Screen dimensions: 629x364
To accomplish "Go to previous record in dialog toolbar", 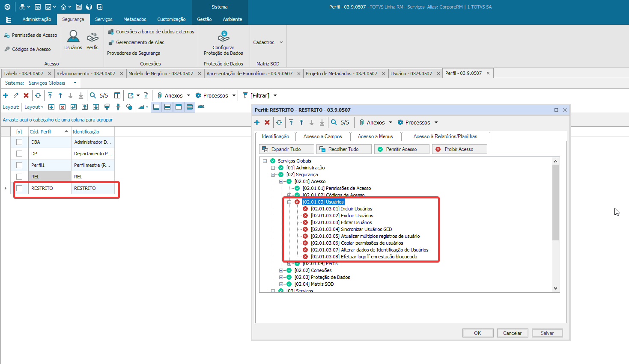I will pos(301,122).
